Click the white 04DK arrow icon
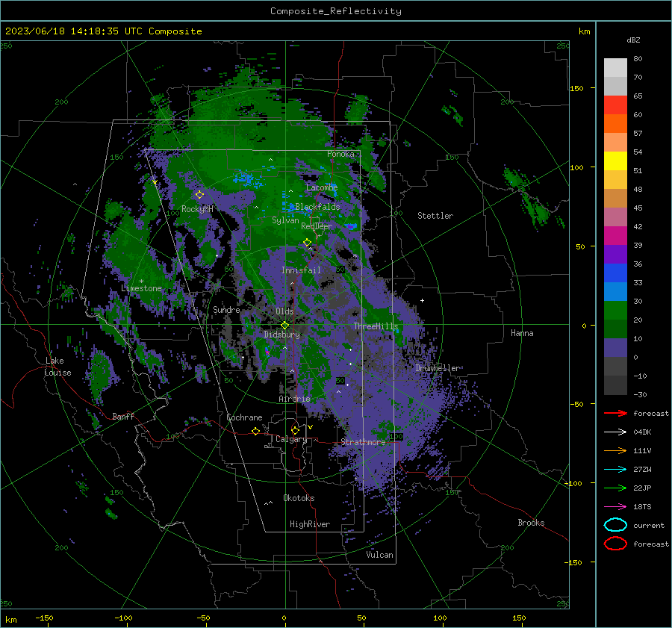This screenshot has height=628, width=672. click(x=615, y=432)
